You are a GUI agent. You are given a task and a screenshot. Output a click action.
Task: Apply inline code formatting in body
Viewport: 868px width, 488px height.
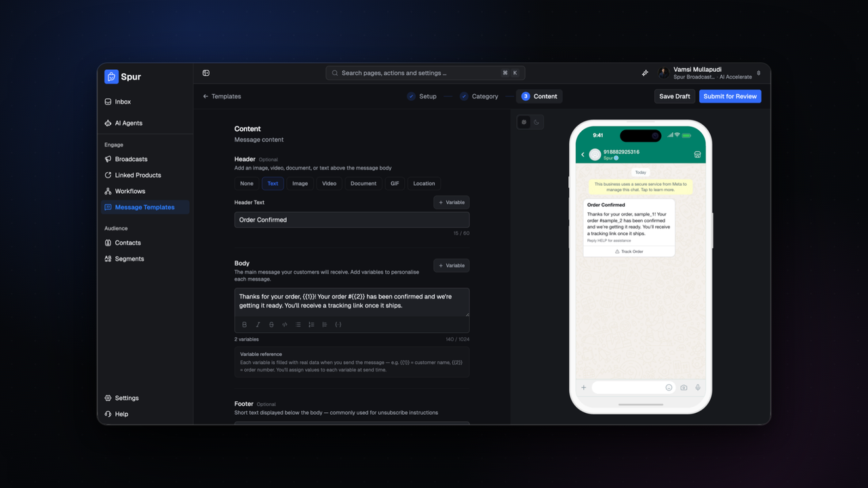pyautogui.click(x=285, y=325)
